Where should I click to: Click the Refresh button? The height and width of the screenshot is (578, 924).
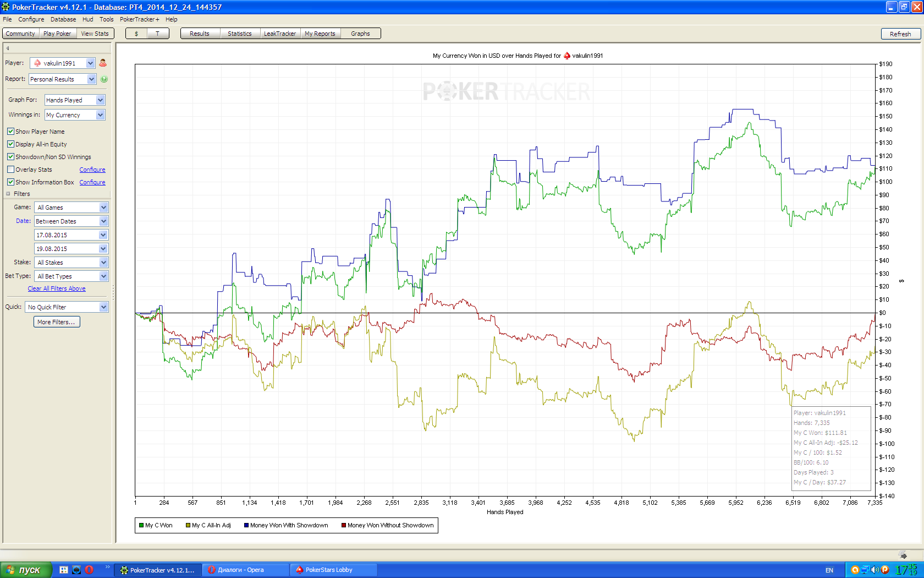pos(900,34)
